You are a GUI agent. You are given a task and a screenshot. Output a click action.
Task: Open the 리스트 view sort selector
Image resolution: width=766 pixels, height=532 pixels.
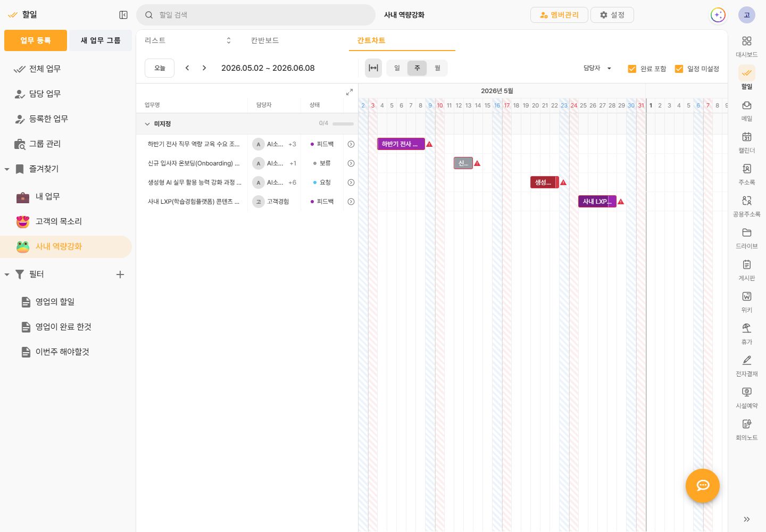tap(229, 40)
